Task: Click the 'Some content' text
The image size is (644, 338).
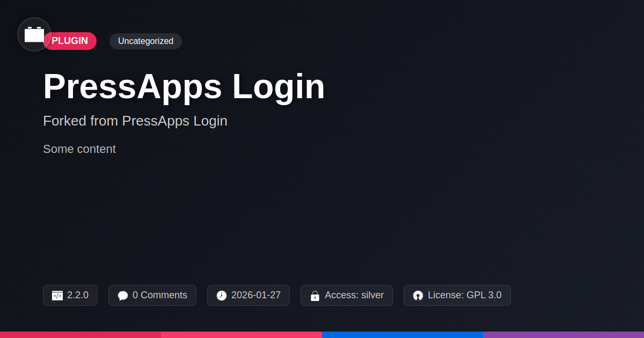Action: pos(79,149)
